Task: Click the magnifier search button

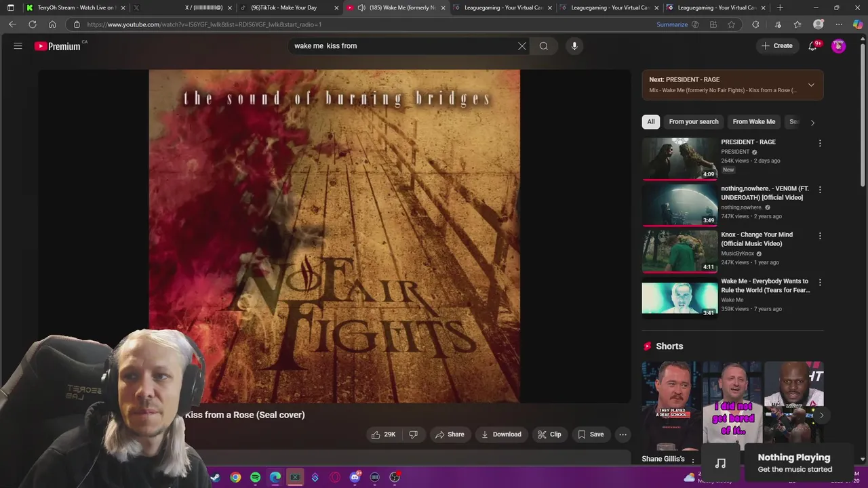Action: point(544,46)
